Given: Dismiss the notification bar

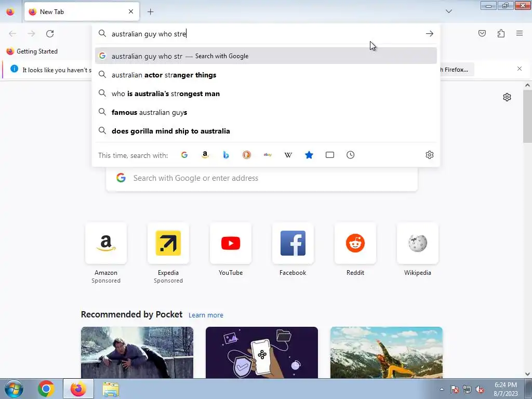Looking at the screenshot, I should 520,69.
